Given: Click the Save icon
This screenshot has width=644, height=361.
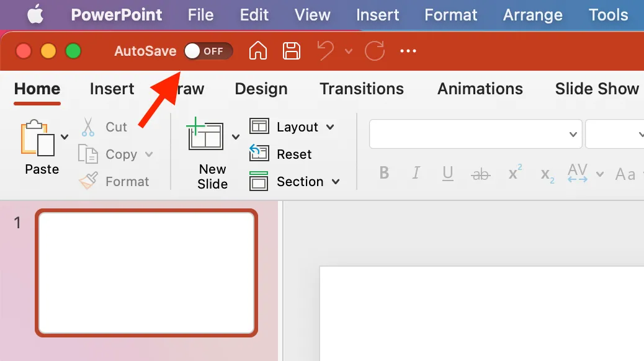Looking at the screenshot, I should (x=291, y=51).
